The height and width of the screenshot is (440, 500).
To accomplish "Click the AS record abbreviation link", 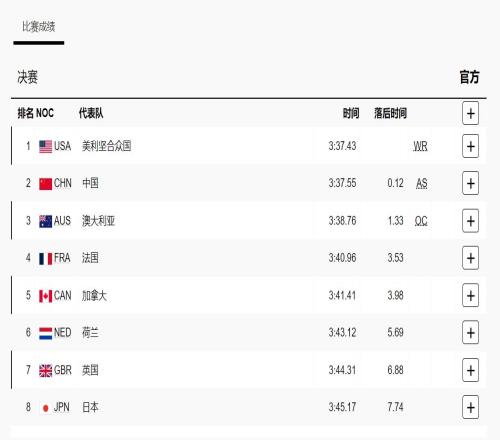I will click(x=422, y=183).
